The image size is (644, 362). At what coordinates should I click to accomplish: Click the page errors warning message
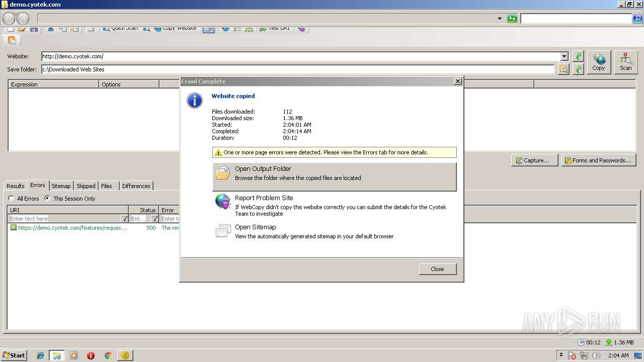[x=335, y=152]
